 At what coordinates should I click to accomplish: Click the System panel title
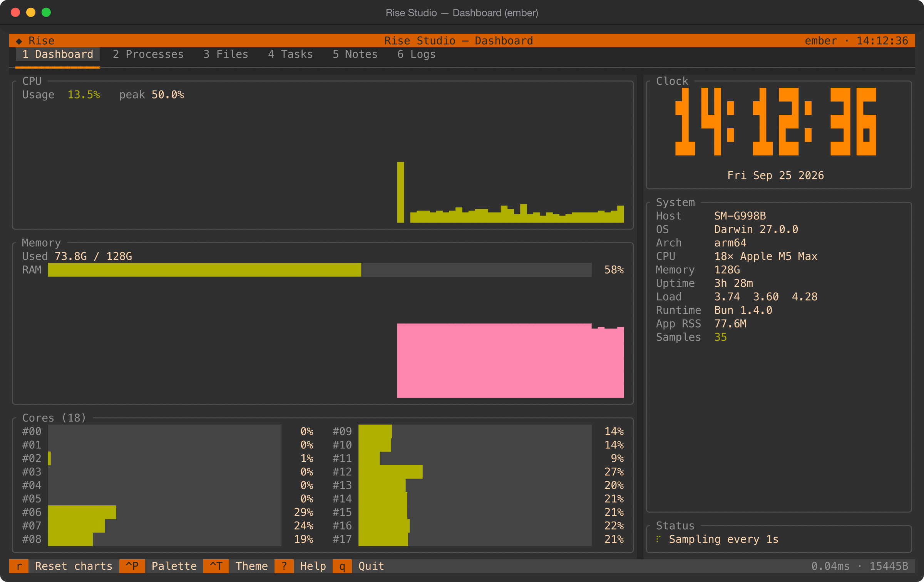click(x=675, y=202)
